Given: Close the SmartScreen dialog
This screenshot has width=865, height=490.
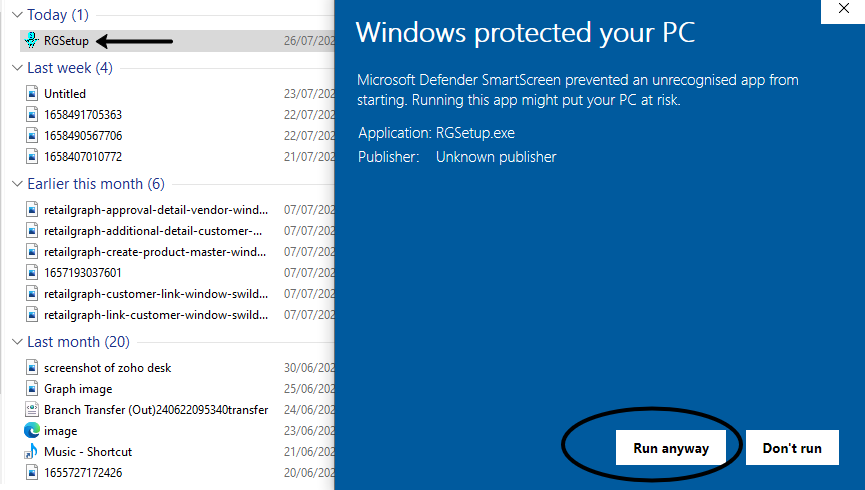Looking at the screenshot, I should [843, 9].
